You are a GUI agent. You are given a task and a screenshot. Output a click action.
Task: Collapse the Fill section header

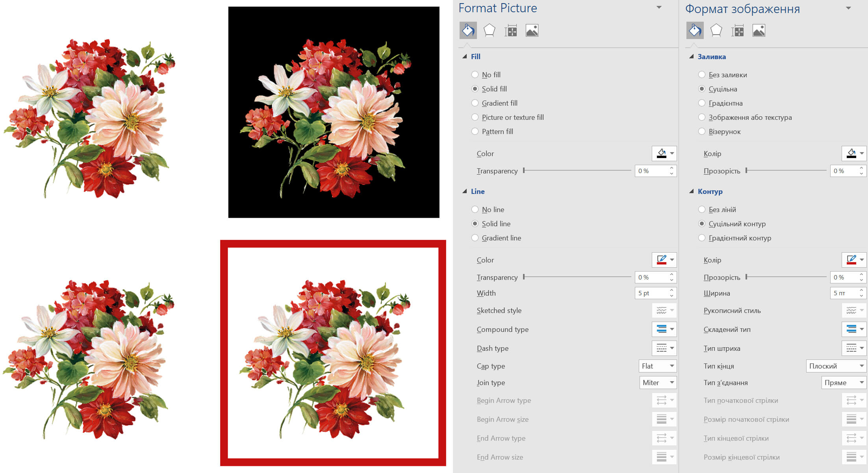pyautogui.click(x=475, y=56)
